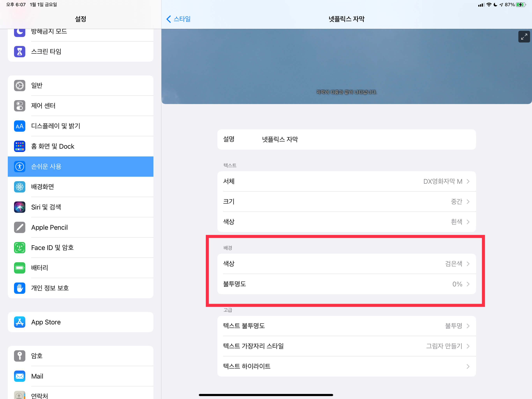Expand the 서체 font option DX영화자막 M
Image resolution: width=532 pixels, height=399 pixels.
click(346, 181)
